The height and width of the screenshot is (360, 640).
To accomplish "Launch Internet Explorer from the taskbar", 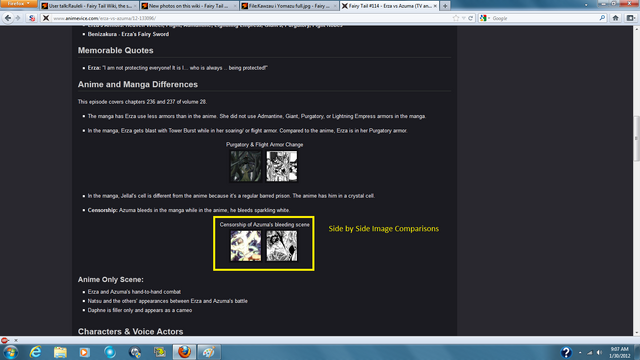I will [36, 352].
